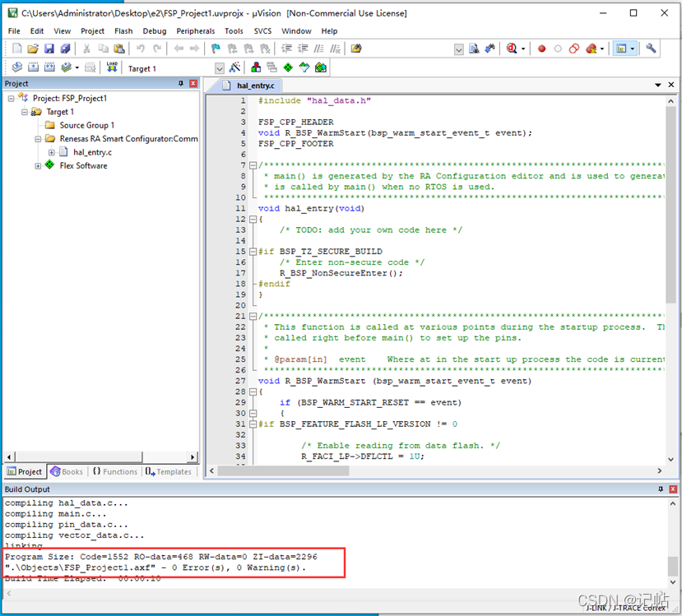Open the Peripherals menu
The image size is (682, 616).
click(195, 31)
